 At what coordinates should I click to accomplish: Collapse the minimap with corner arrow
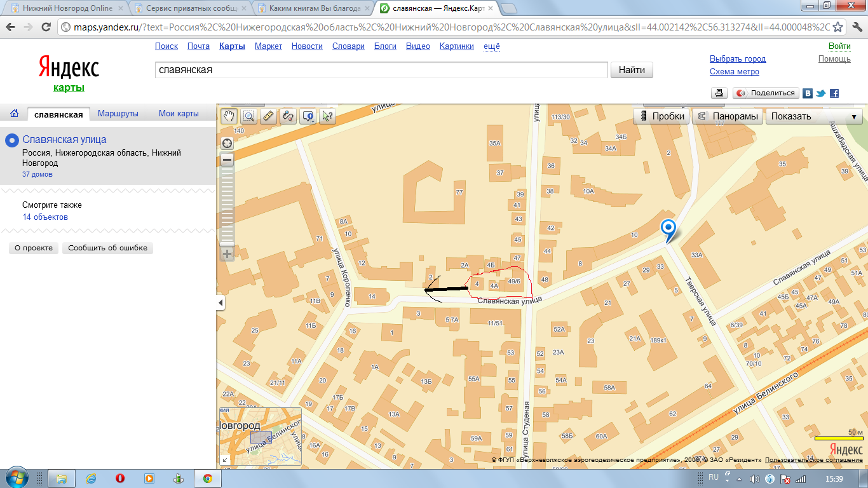click(224, 460)
